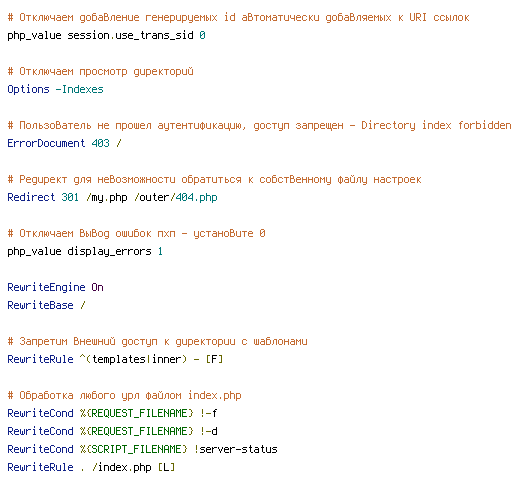Click the 403 error code
520x484 pixels.
point(100,143)
